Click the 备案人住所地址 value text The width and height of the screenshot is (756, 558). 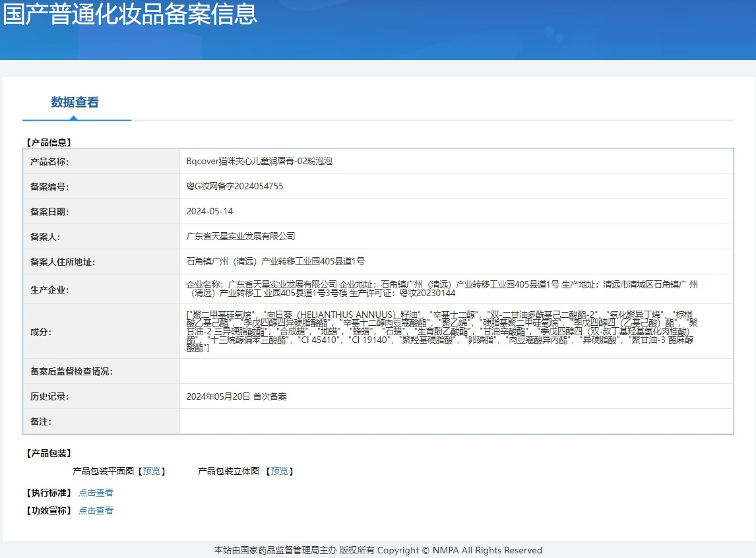click(x=276, y=261)
